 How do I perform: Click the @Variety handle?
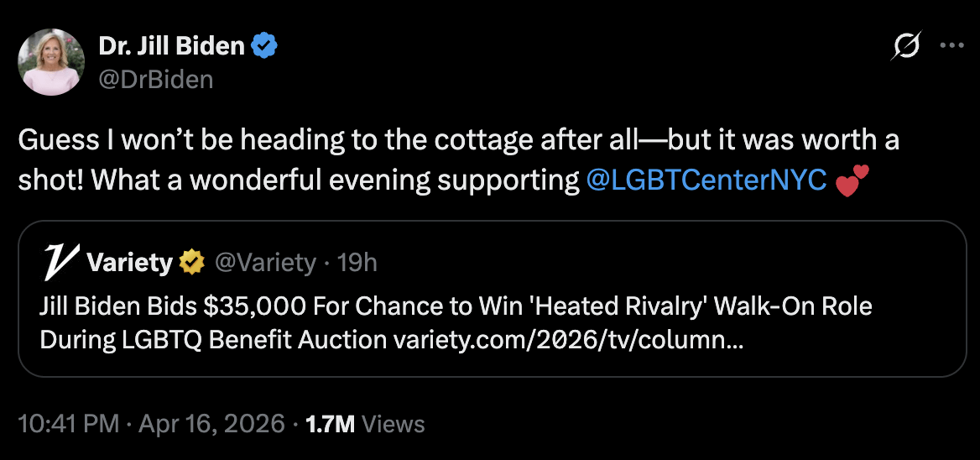click(265, 263)
